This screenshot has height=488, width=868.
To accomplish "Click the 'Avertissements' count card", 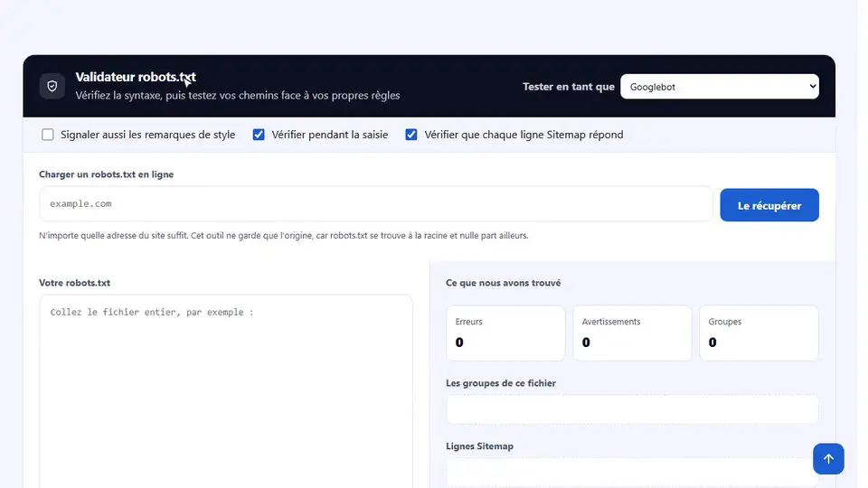I will point(632,333).
